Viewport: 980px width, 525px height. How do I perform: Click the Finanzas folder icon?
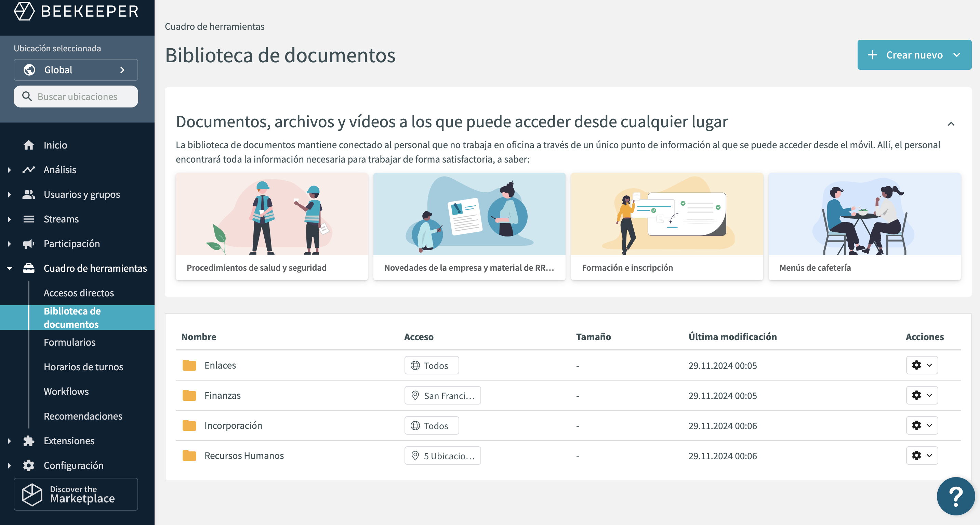(189, 396)
